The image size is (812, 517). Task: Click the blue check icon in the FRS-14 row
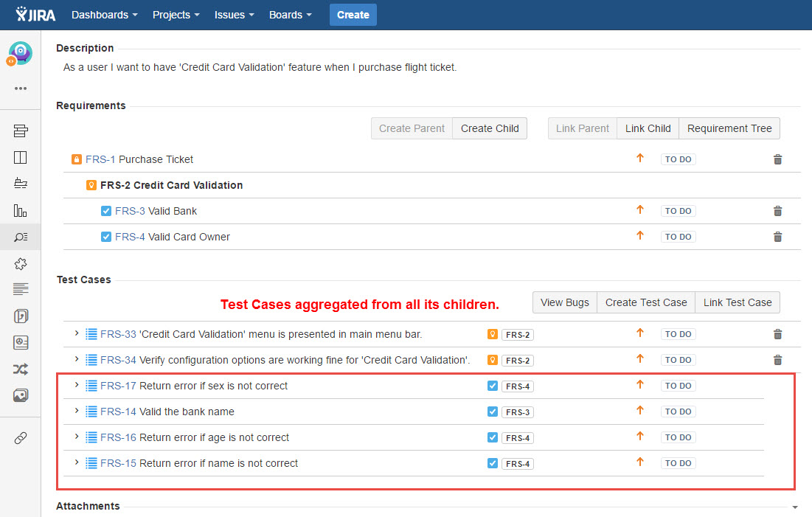[x=493, y=412]
